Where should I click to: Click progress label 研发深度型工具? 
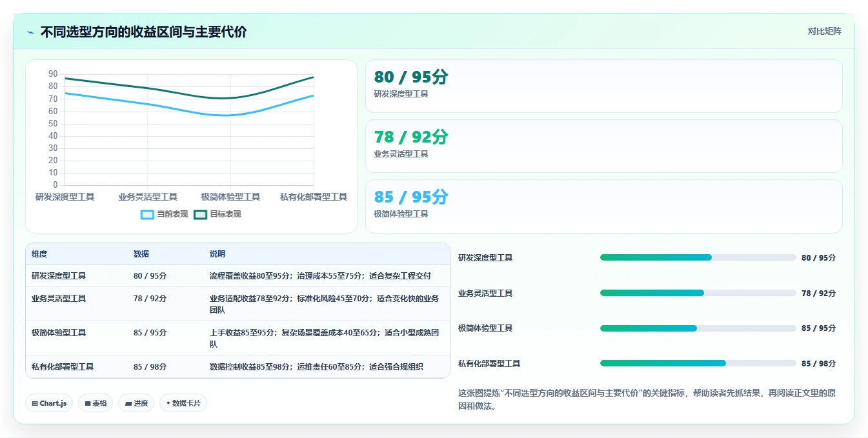[x=485, y=258]
